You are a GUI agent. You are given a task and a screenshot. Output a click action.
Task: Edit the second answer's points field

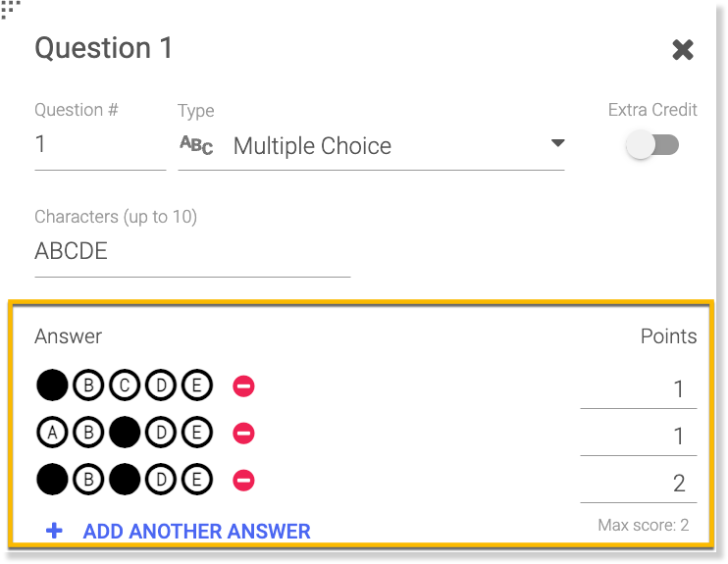point(639,436)
